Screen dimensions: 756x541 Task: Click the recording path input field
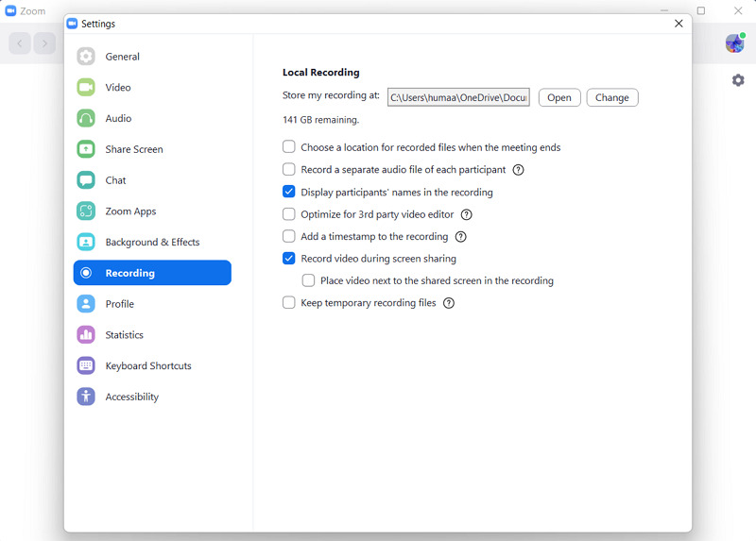tap(458, 97)
